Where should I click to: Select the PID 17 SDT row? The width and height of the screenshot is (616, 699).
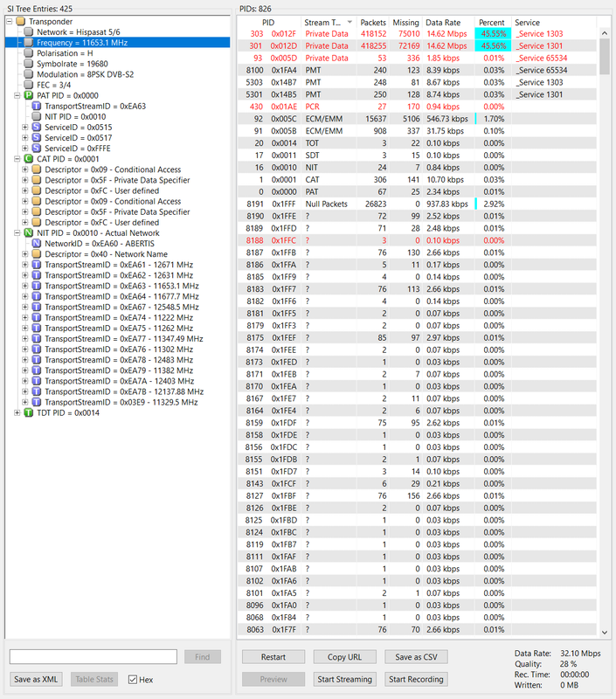pyautogui.click(x=417, y=156)
